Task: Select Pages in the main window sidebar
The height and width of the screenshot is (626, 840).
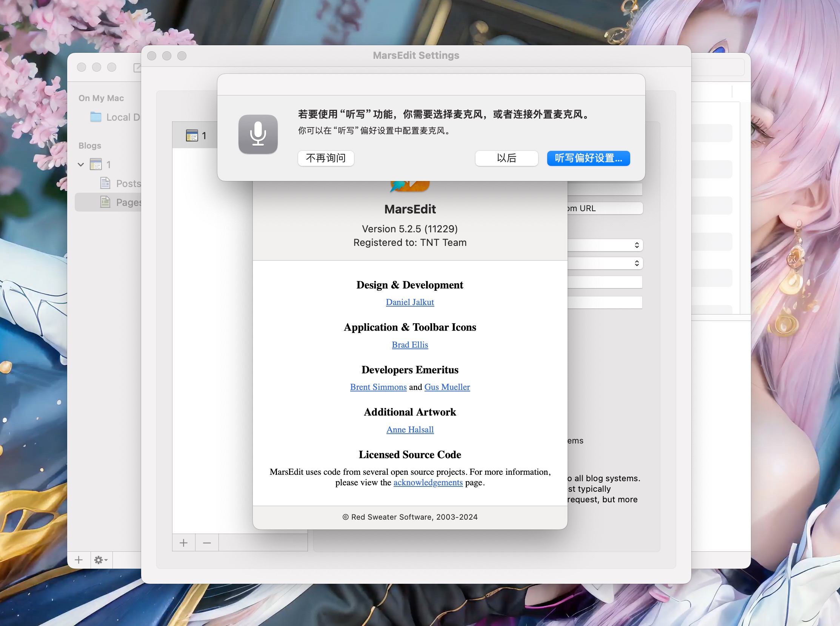Action: pos(108,202)
